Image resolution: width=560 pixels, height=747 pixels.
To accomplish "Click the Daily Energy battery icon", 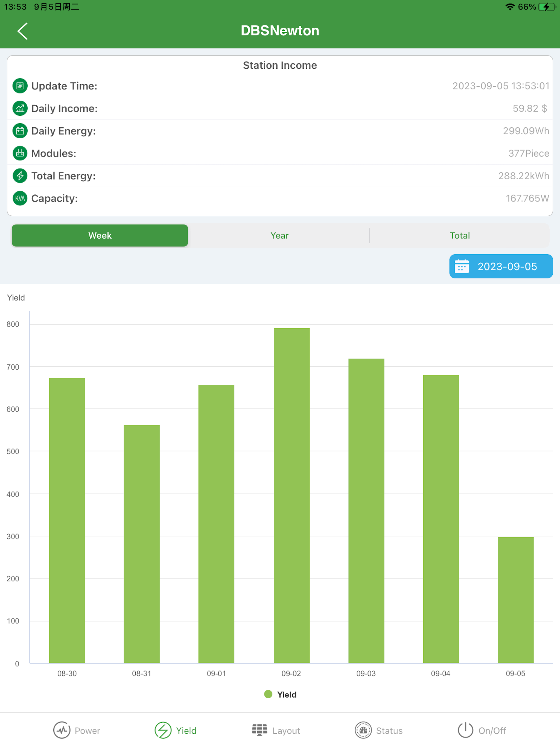I will click(20, 131).
